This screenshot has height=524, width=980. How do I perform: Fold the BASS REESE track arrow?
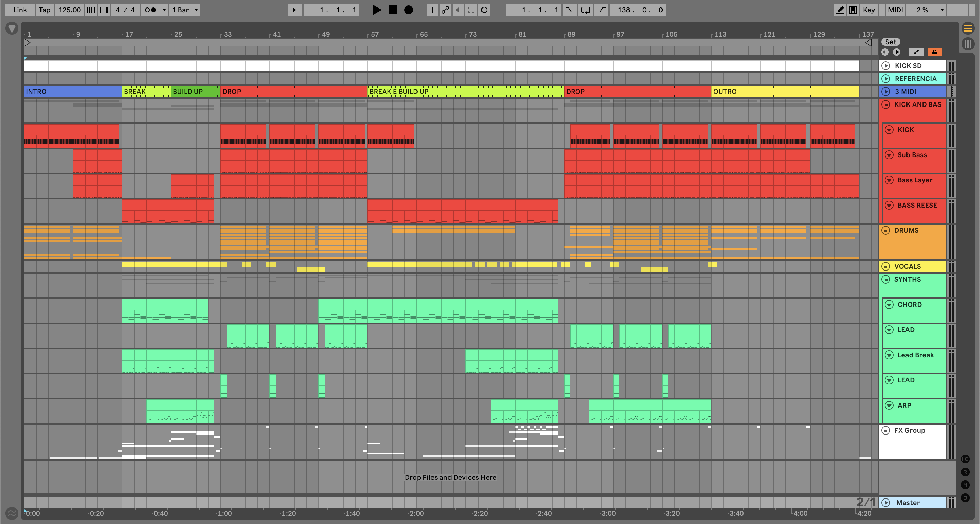click(889, 205)
